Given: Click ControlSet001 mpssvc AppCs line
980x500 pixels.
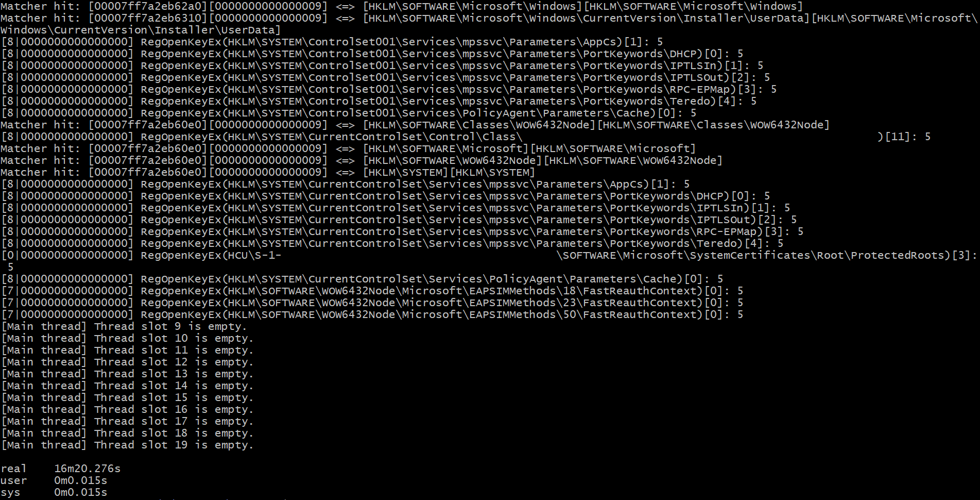Looking at the screenshot, I should (x=332, y=42).
